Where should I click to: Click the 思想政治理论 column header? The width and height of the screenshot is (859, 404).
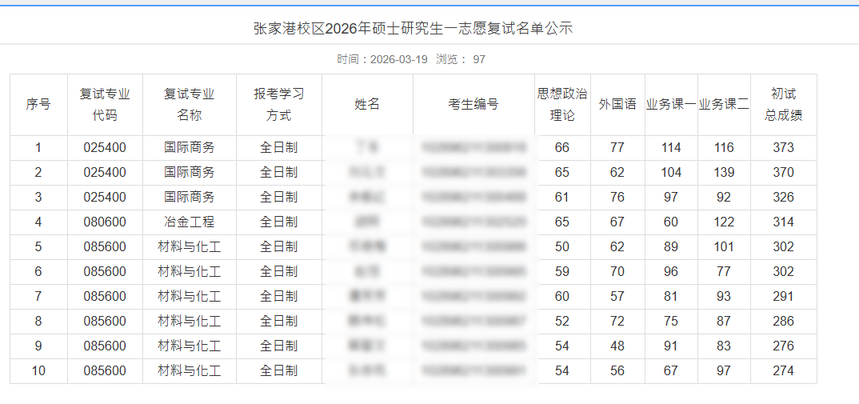coord(562,104)
